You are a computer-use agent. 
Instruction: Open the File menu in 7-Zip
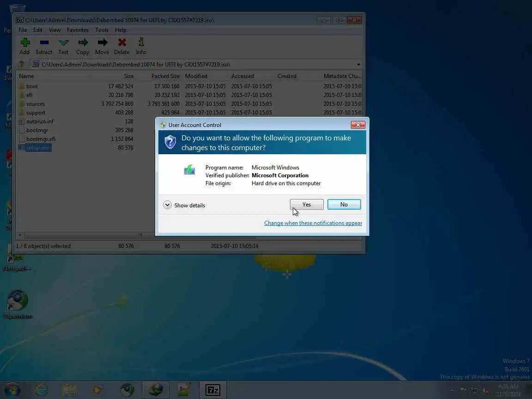(23, 30)
